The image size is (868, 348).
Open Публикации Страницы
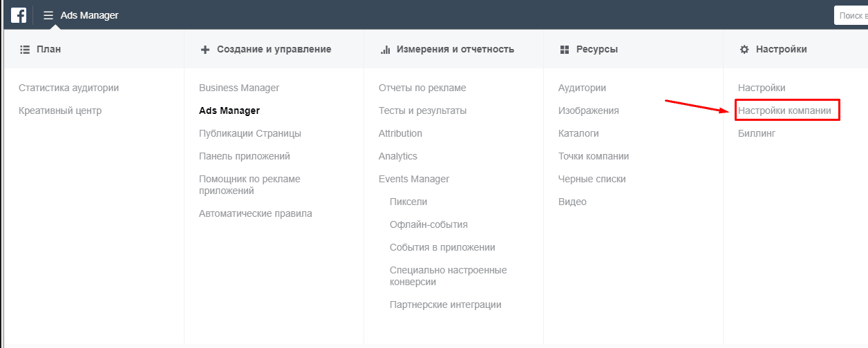tap(250, 133)
